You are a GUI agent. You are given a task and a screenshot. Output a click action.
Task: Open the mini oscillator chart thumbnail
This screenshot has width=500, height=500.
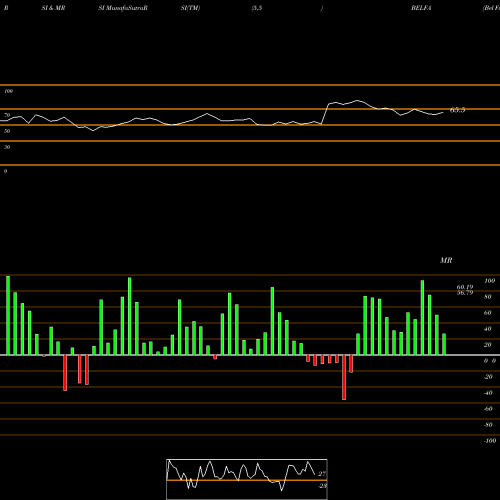(247, 479)
